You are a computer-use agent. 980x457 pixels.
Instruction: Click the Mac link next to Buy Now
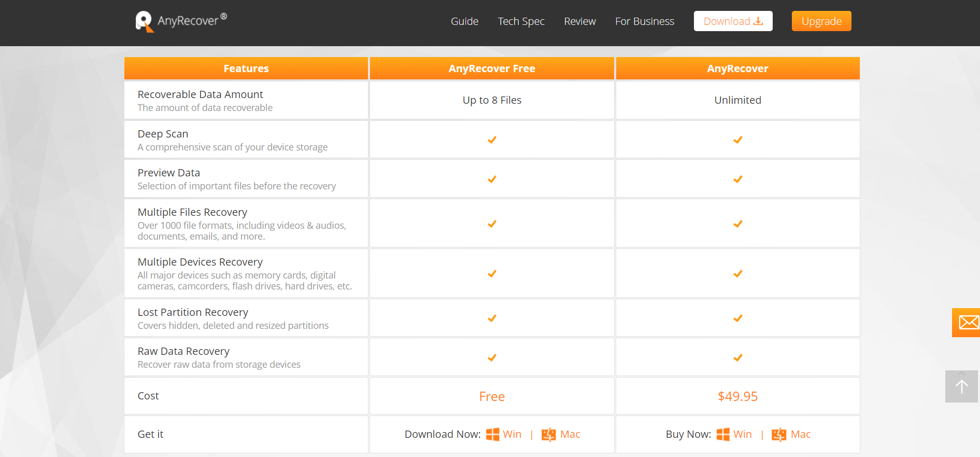pos(801,434)
